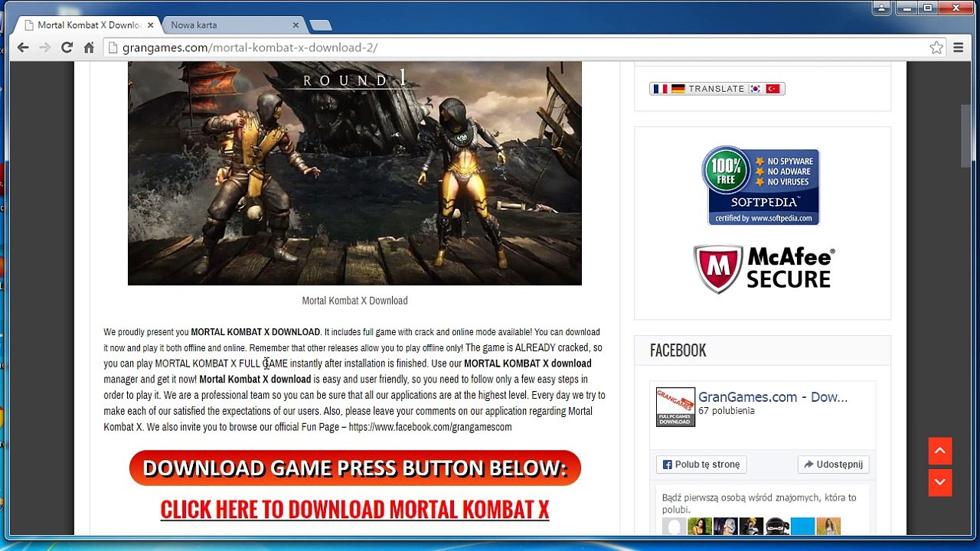Open the Softpedia 100% Free badge
The image size is (980, 551).
(761, 185)
